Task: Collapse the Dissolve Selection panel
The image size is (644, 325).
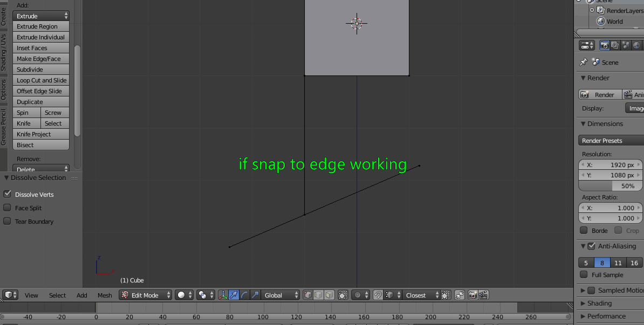Action: pos(6,178)
